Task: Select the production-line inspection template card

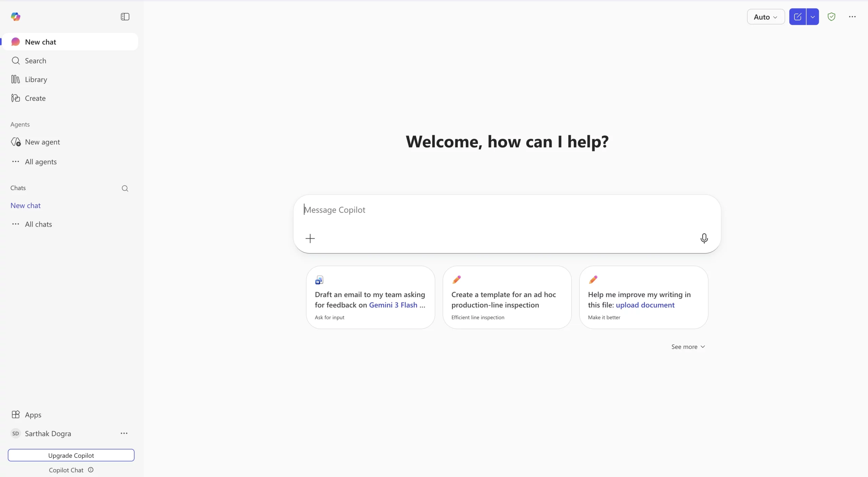Action: [x=507, y=297]
